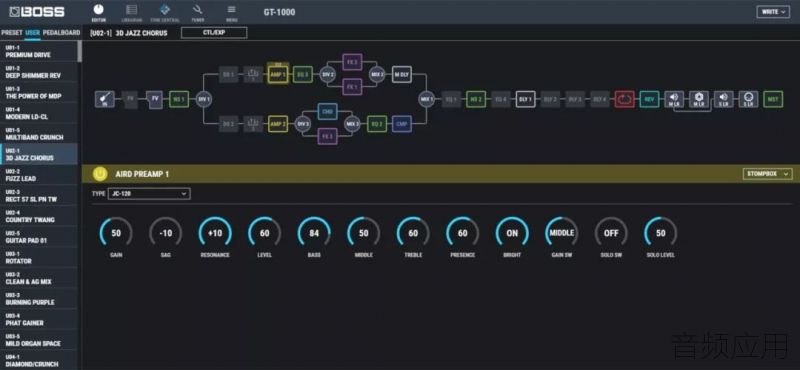The height and width of the screenshot is (370, 800).
Task: Click the patch list scrollbar
Action: (x=80, y=51)
